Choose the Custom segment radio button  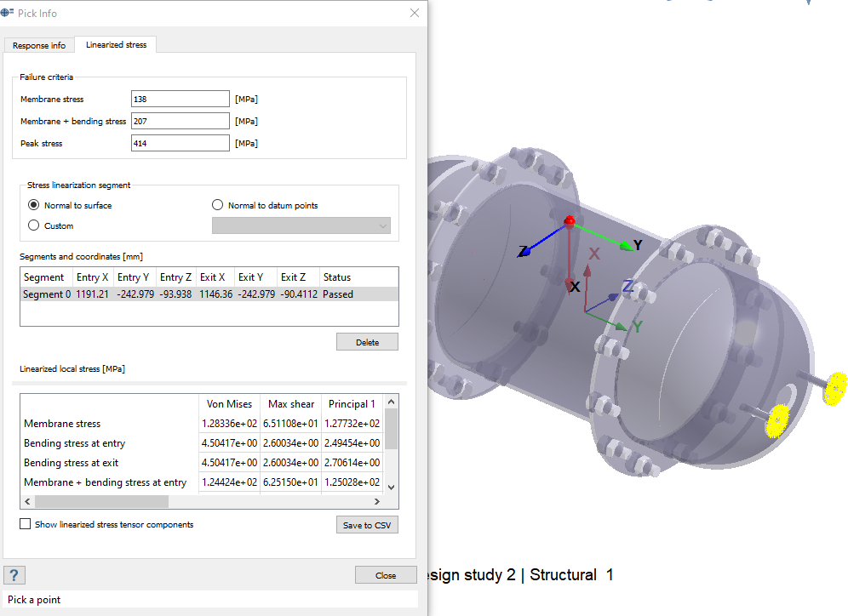click(x=34, y=225)
